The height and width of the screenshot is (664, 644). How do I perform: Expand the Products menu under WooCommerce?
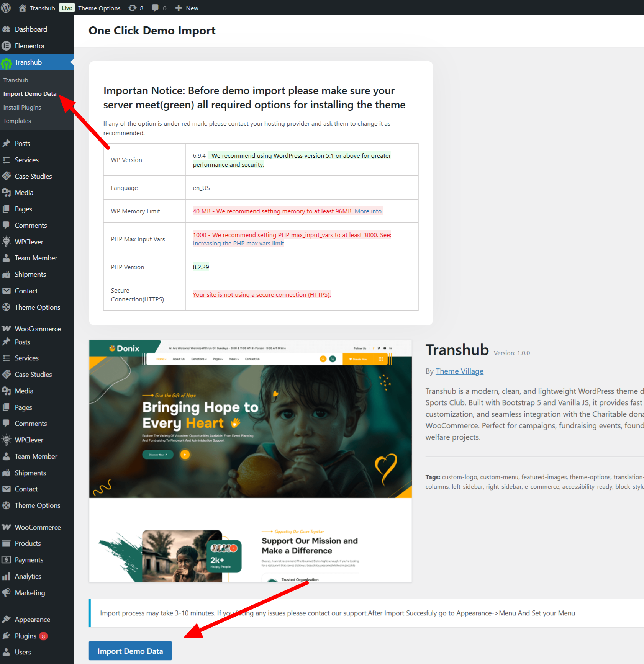(27, 543)
